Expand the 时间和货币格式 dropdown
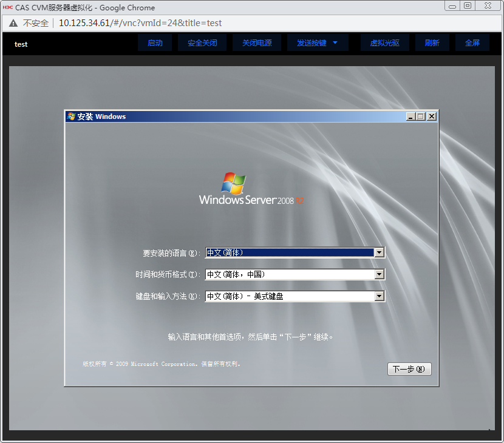The image size is (504, 443). click(x=380, y=274)
